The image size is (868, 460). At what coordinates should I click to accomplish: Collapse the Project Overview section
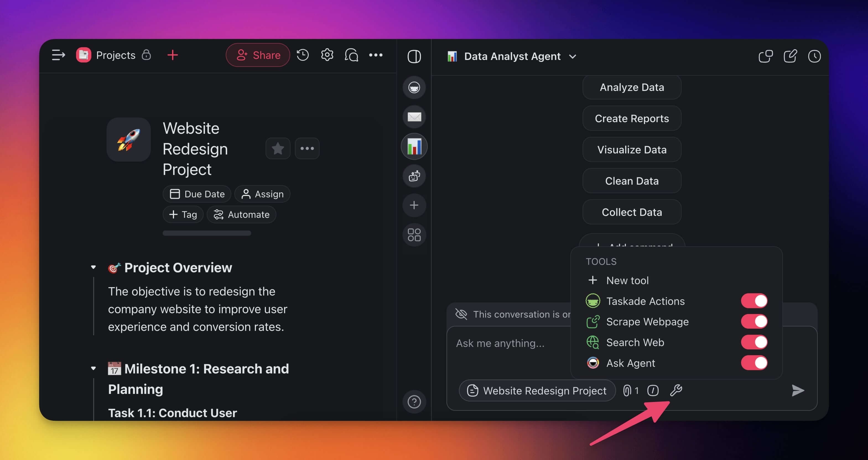(x=94, y=267)
